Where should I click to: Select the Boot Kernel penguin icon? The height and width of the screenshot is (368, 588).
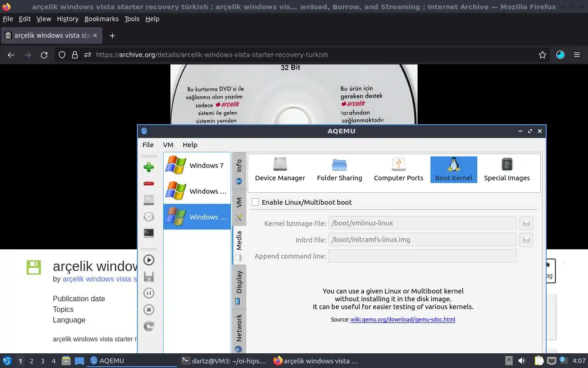tap(453, 169)
